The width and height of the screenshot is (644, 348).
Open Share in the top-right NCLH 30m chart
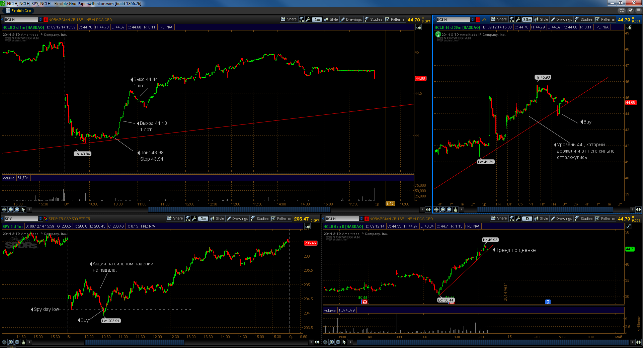pos(499,19)
